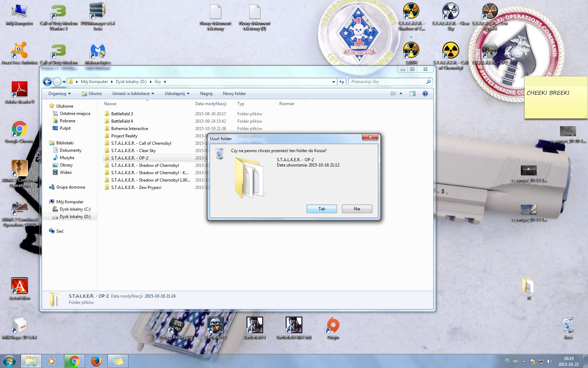Select Dysk lokalny (C:) in sidebar
The width and height of the screenshot is (588, 368).
72,209
